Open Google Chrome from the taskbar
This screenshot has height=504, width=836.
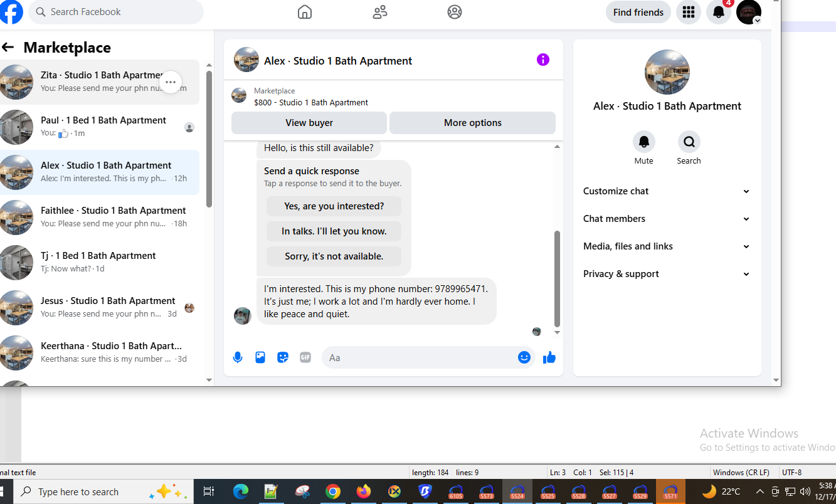pos(333,492)
